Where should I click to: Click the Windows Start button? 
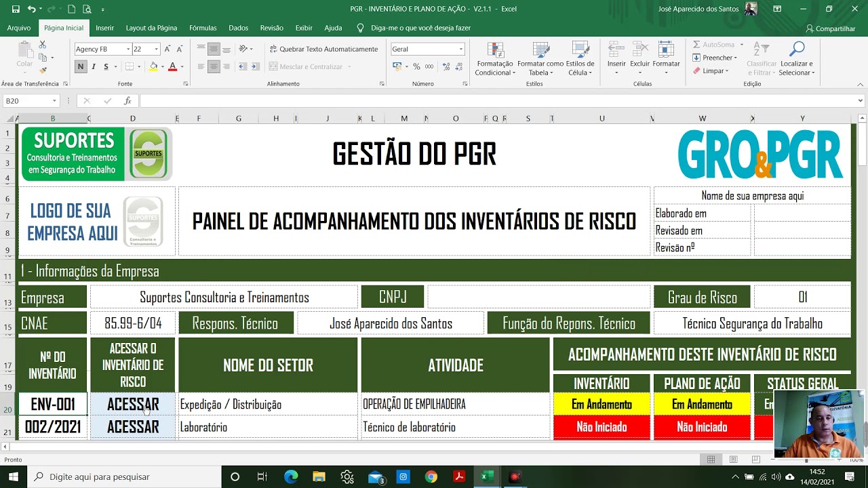[13, 476]
